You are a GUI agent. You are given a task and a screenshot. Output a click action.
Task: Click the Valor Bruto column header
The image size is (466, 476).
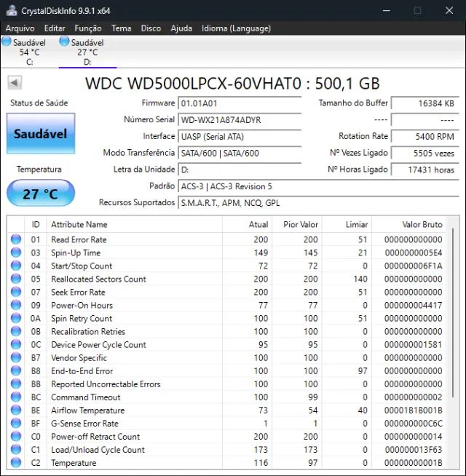click(409, 224)
